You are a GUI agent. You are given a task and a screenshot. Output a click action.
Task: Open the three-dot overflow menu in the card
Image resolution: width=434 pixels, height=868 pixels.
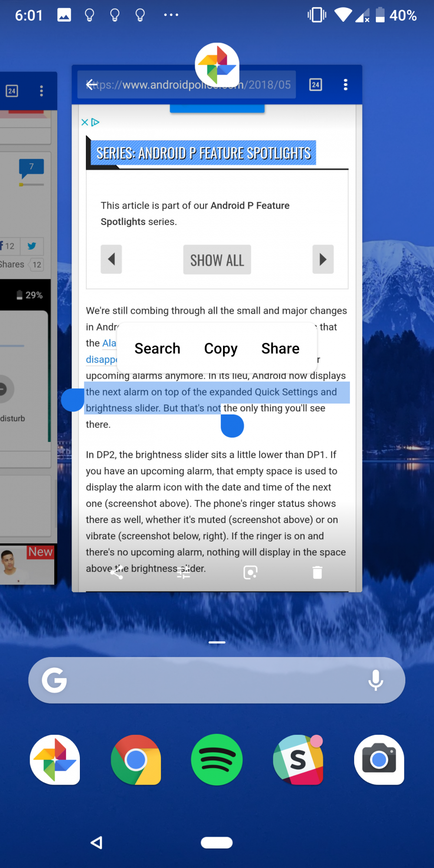345,85
